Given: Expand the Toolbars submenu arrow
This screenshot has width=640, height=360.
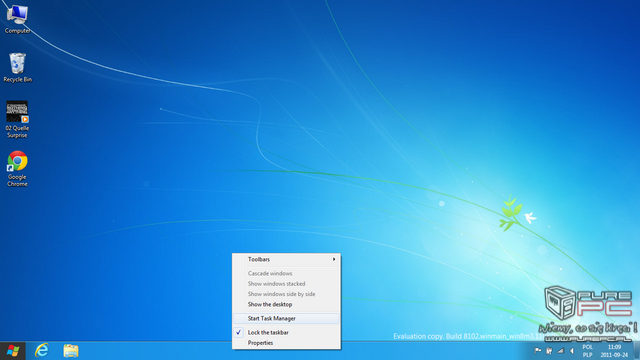Looking at the screenshot, I should 334,259.
